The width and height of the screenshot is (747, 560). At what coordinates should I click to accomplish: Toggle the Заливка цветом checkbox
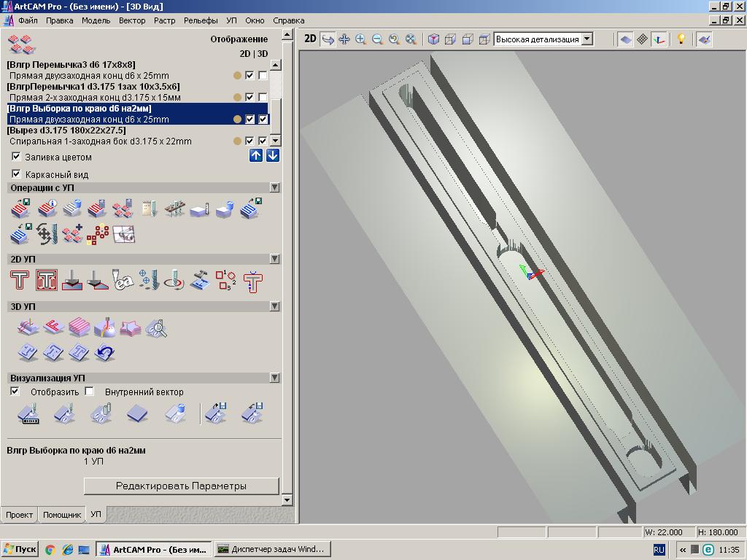[x=16, y=157]
